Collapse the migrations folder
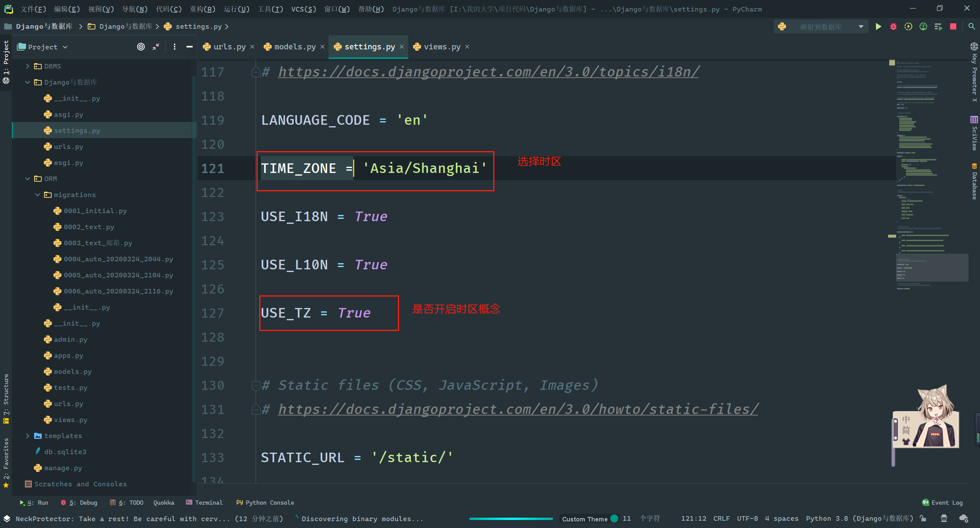The height and width of the screenshot is (528, 980). pyautogui.click(x=38, y=195)
